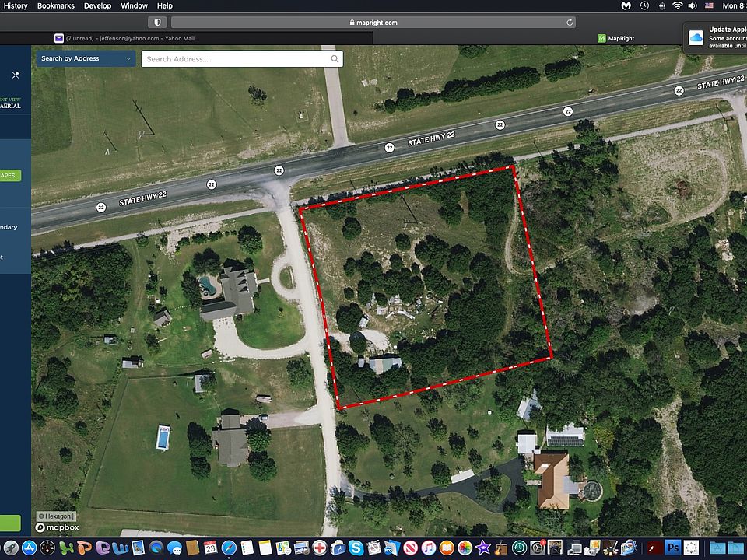747x560 pixels.
Task: Open Maps from the Dock
Action: [283, 548]
